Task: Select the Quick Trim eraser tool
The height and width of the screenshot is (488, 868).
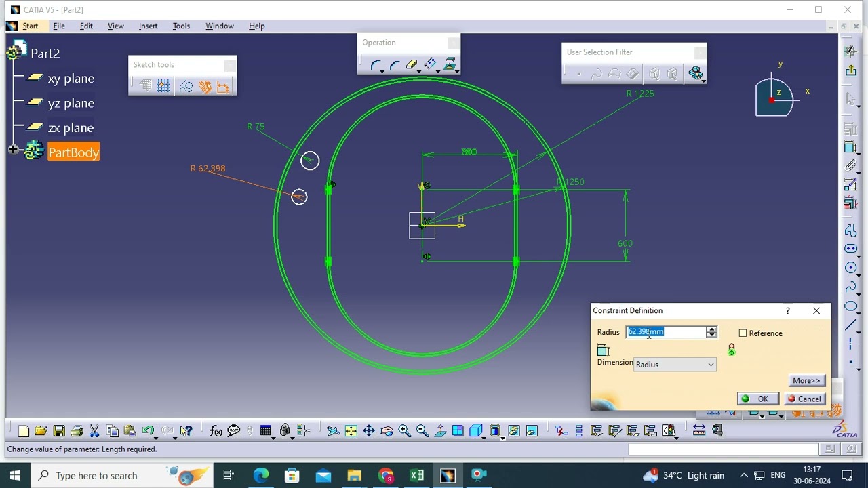Action: coord(412,64)
